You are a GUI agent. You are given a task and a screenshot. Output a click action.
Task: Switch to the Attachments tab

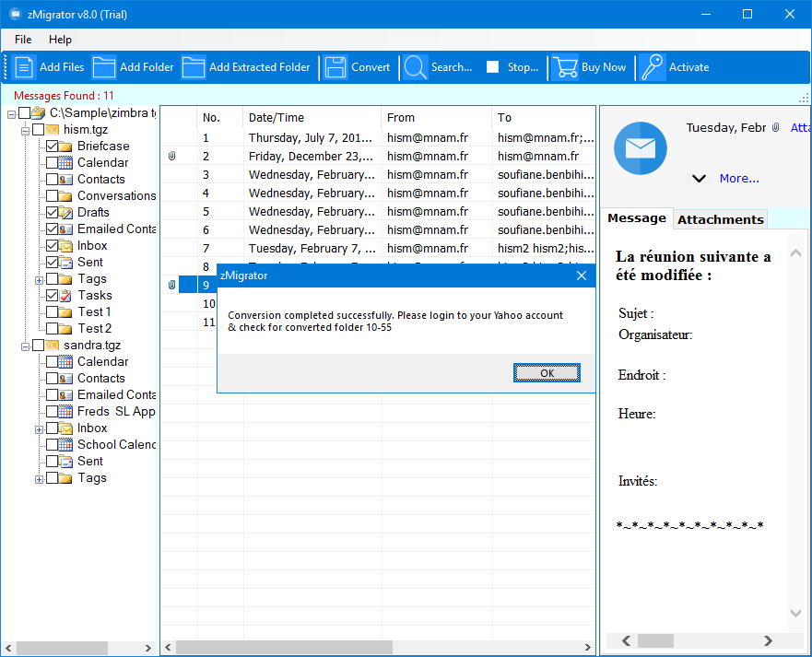point(721,219)
